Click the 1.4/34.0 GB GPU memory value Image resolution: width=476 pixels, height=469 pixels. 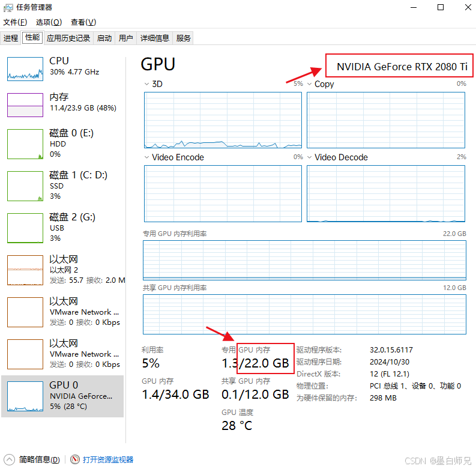click(175, 395)
